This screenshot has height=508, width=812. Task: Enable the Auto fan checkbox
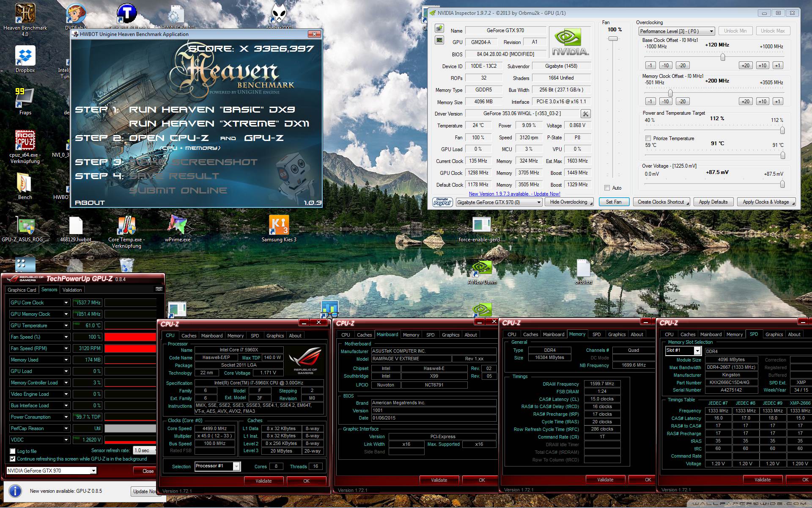(607, 188)
